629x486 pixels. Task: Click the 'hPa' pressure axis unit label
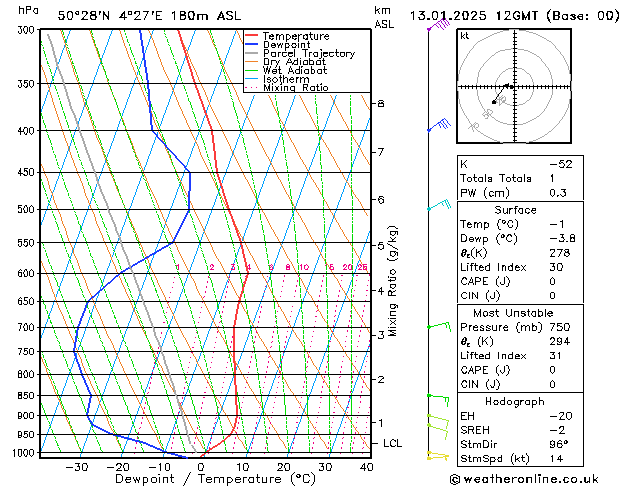pyautogui.click(x=28, y=10)
